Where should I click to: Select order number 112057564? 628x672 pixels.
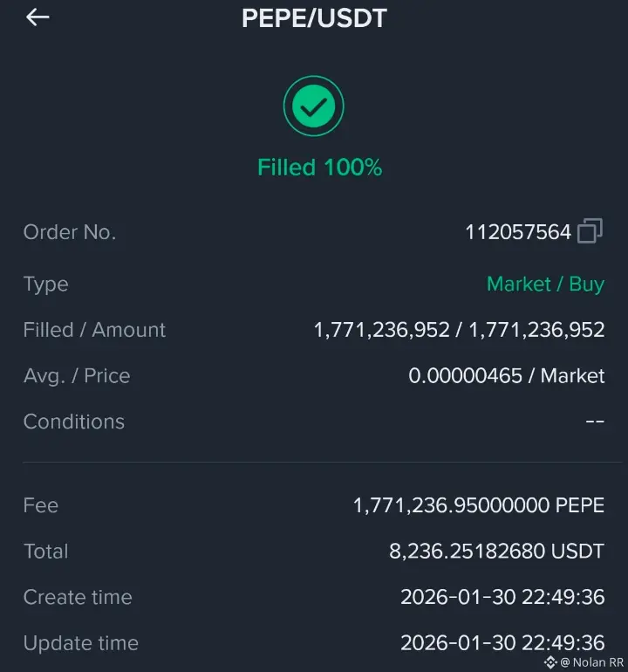click(518, 232)
